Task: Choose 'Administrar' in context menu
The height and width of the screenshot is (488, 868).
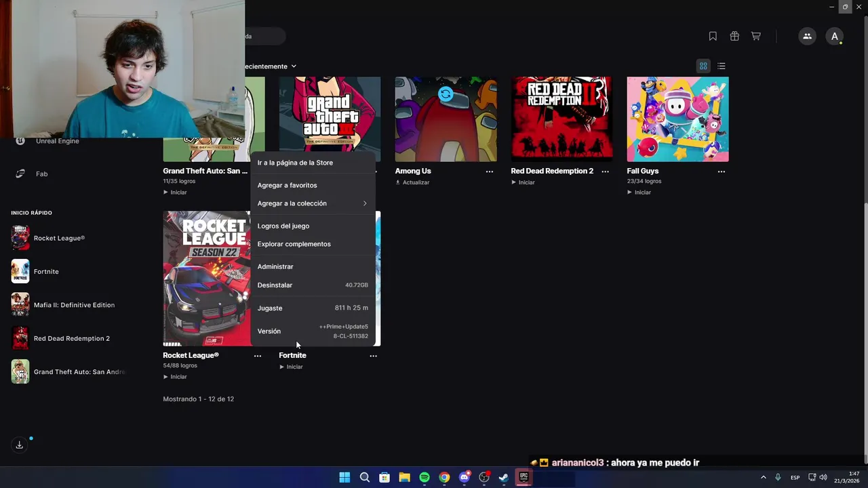Action: tap(313, 266)
